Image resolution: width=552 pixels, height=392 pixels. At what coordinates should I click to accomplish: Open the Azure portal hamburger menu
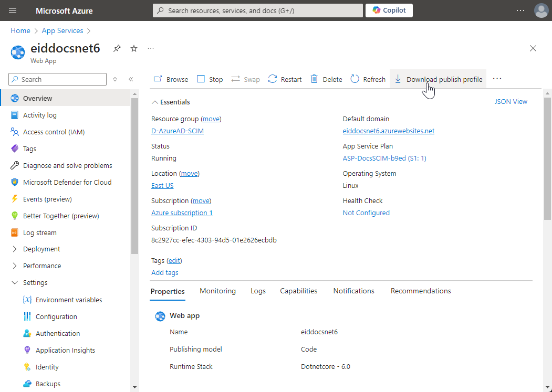click(13, 10)
